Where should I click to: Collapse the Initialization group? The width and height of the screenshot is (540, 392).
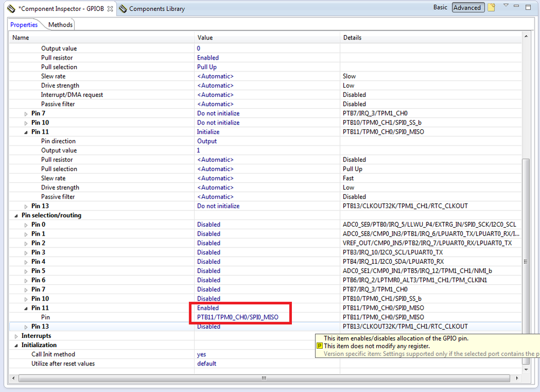(x=16, y=346)
